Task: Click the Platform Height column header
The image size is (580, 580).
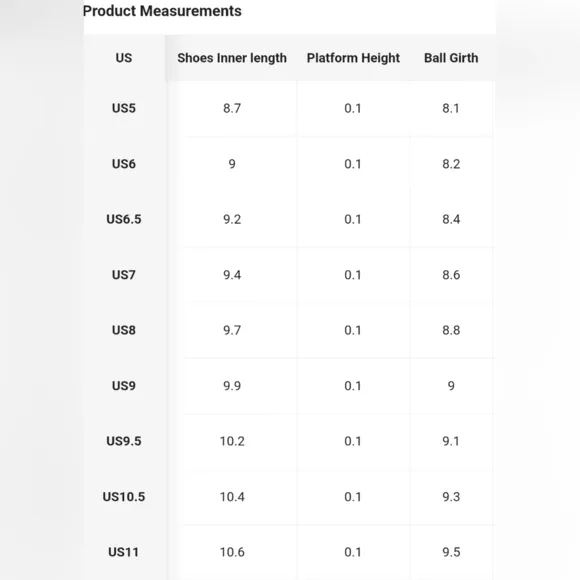Action: pos(353,58)
